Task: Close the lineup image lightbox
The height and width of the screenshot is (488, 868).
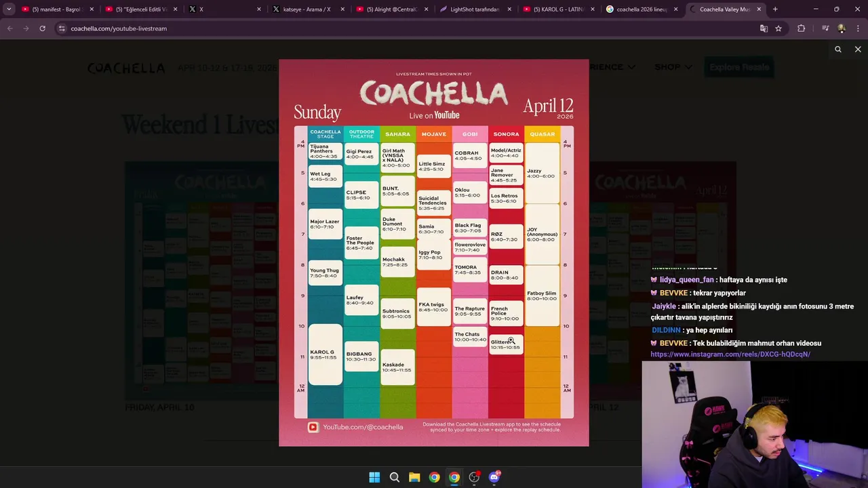Action: (858, 49)
